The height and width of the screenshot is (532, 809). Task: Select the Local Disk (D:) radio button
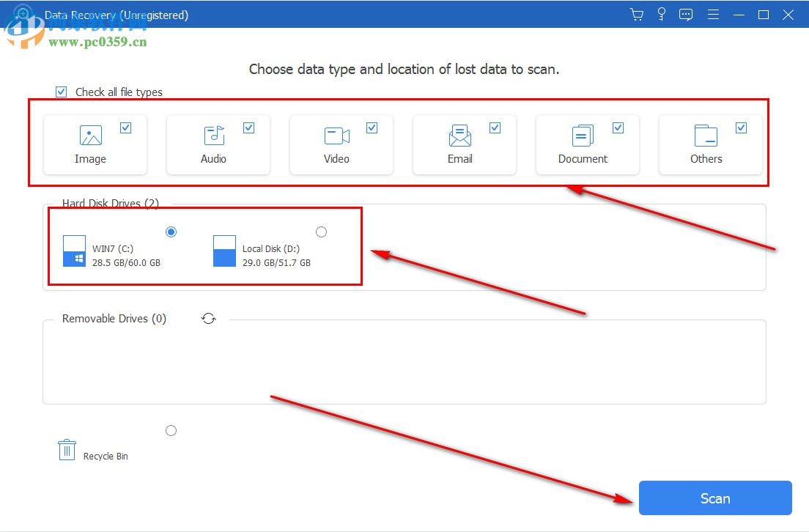pyautogui.click(x=321, y=232)
